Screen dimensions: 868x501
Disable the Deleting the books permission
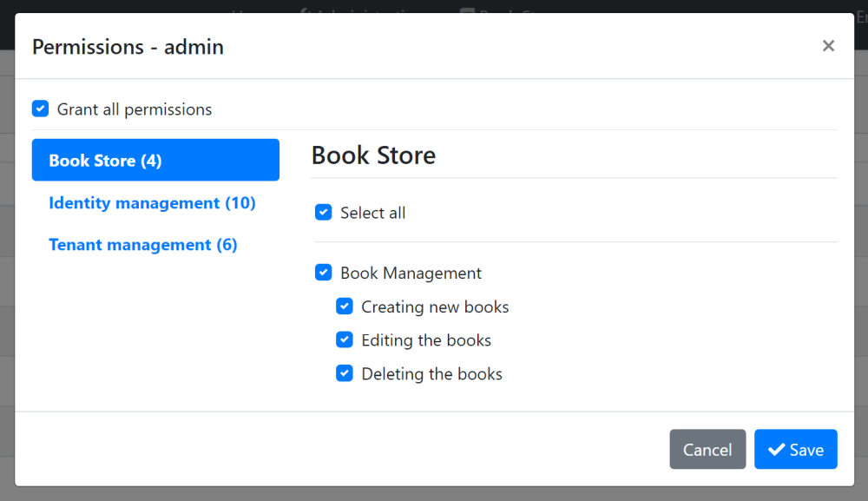345,373
